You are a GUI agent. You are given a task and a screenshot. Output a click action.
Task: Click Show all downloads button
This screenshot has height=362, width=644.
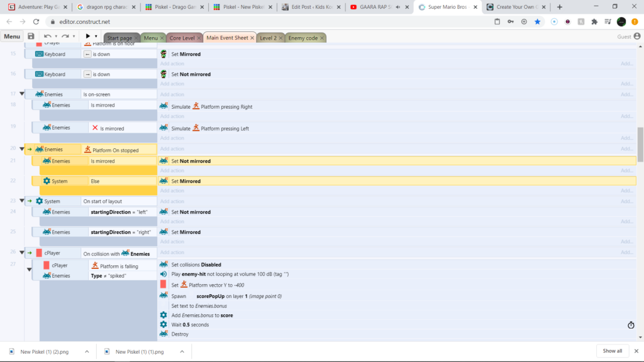point(613,351)
